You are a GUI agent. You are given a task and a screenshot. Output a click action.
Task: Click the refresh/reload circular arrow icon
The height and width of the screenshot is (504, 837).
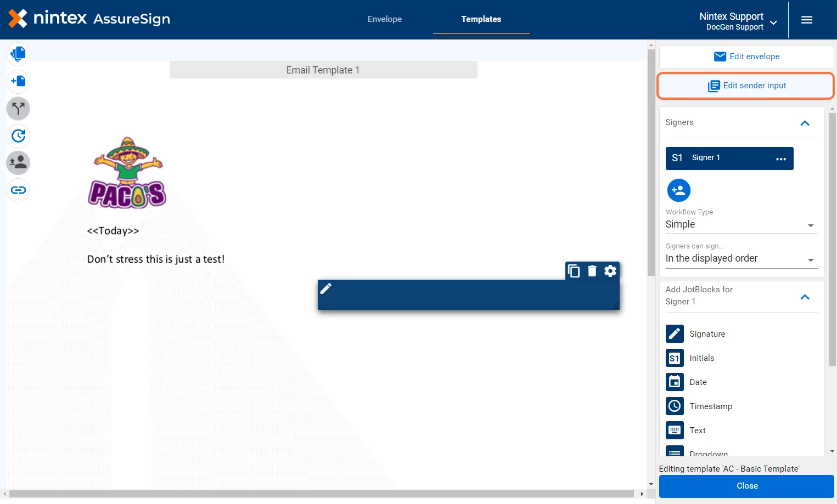18,135
